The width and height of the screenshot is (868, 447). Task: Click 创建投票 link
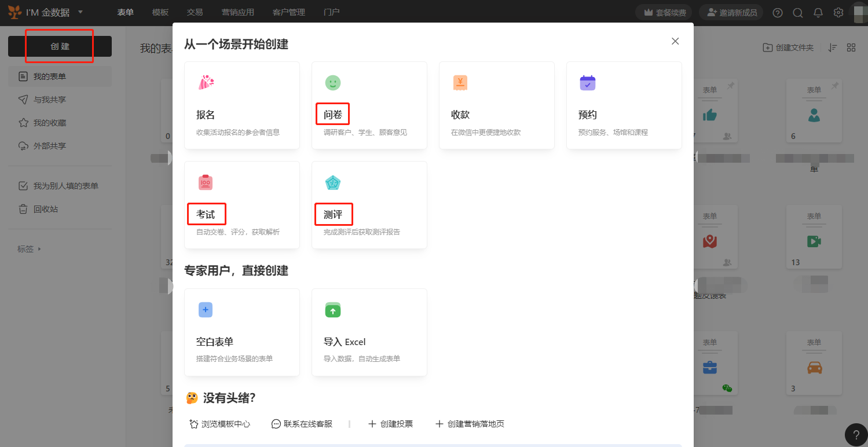pos(391,424)
